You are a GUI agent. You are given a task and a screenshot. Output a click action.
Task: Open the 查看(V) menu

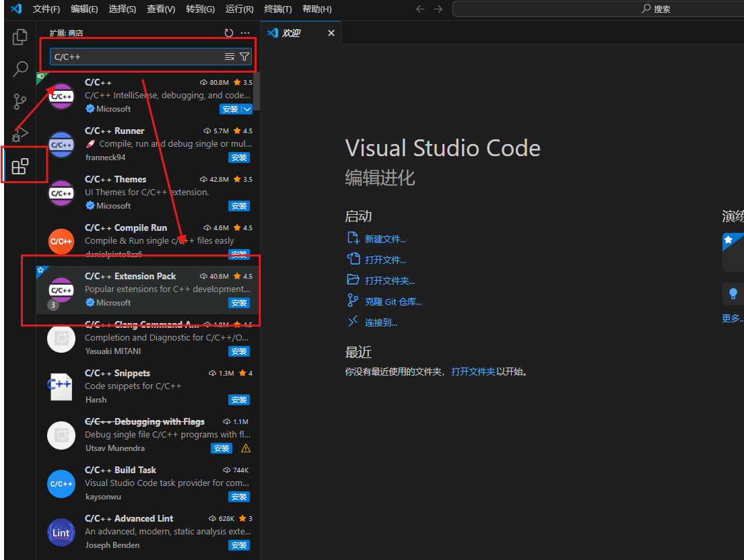point(161,9)
